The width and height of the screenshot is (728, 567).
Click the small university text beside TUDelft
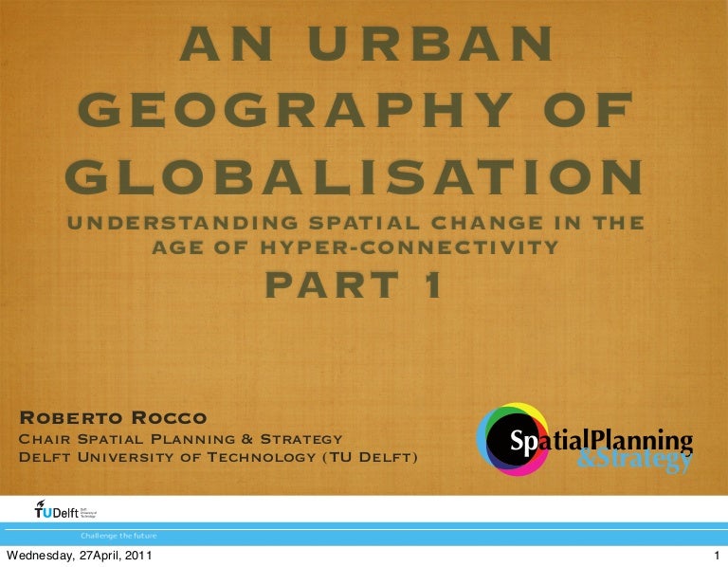(90, 513)
